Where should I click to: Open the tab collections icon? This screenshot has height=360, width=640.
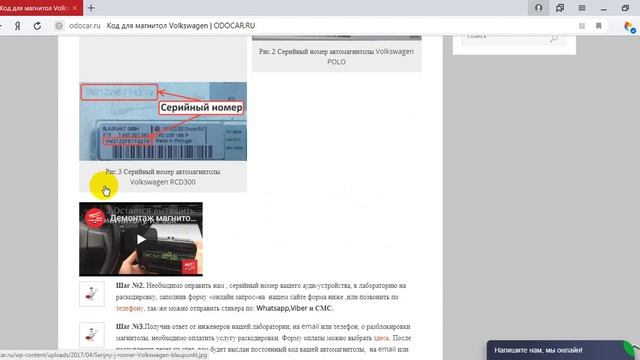(560, 8)
